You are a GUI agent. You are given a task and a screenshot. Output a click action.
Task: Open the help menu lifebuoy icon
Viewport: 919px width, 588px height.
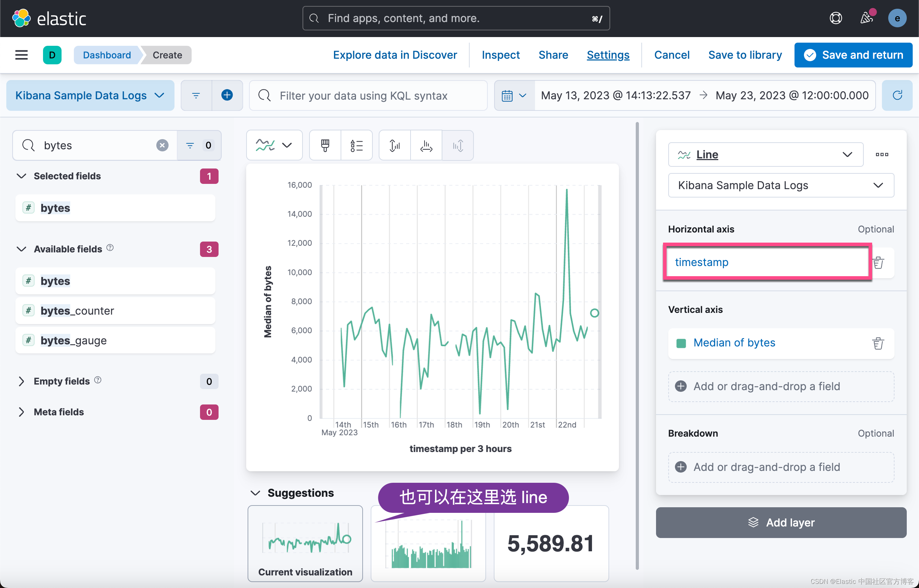coord(836,18)
